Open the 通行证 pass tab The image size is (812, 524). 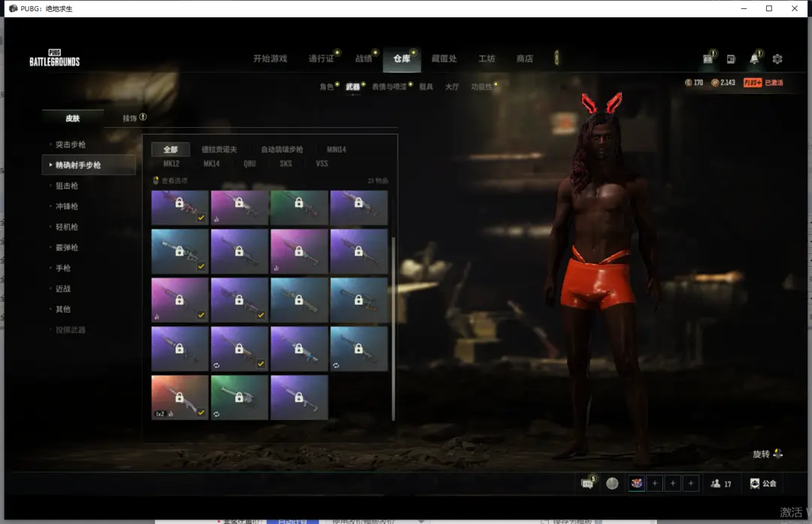[x=322, y=59]
